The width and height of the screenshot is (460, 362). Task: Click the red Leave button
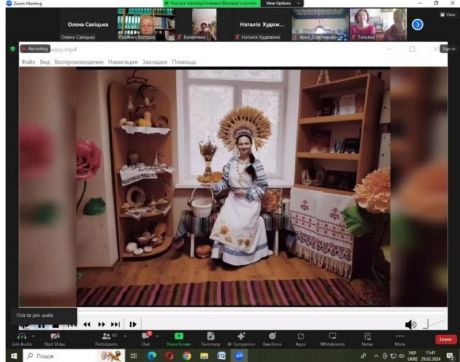point(445,339)
